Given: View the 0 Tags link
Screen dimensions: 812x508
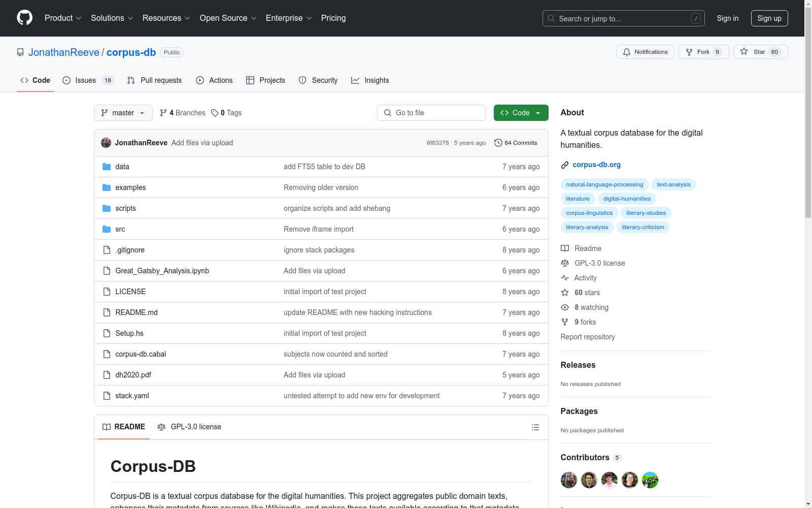Looking at the screenshot, I should 226,113.
